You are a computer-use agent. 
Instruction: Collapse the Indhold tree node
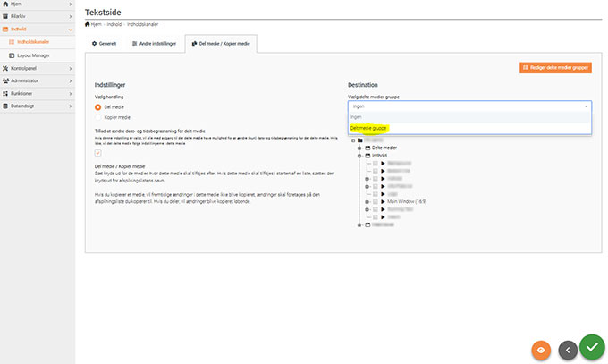(x=359, y=156)
